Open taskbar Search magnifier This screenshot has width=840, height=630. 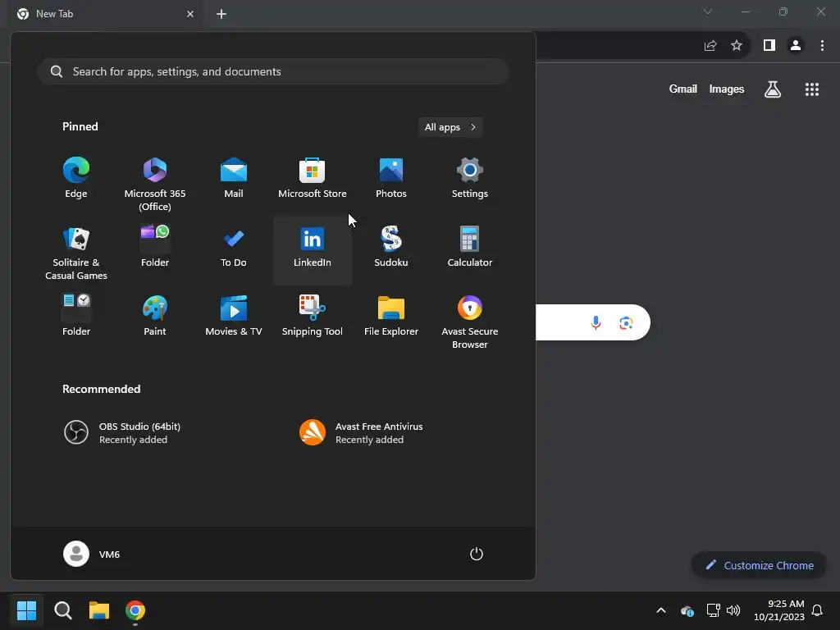pyautogui.click(x=62, y=610)
